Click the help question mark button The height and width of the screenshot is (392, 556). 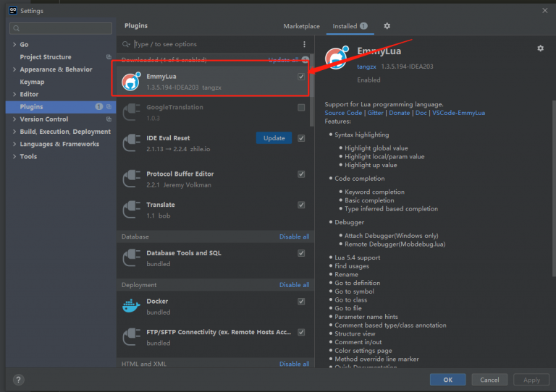pyautogui.click(x=18, y=380)
